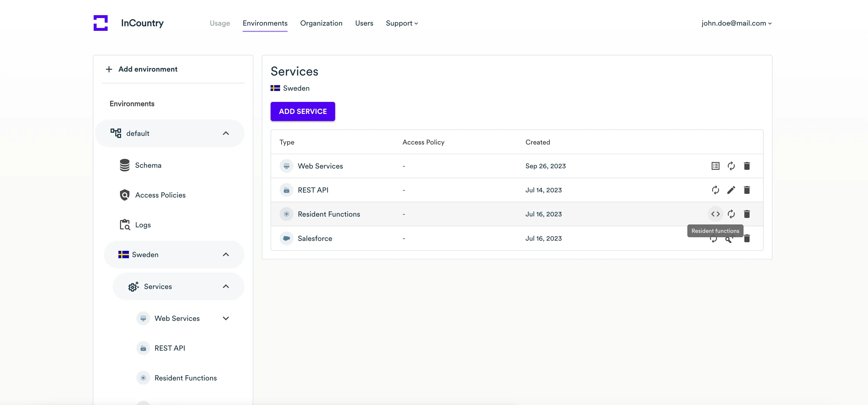Viewport: 868px width, 405px height.
Task: Click trash icon in Salesforce row
Action: [747, 239]
